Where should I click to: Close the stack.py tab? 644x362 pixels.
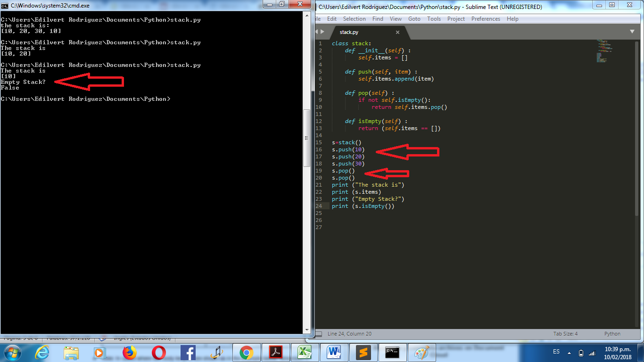point(397,32)
